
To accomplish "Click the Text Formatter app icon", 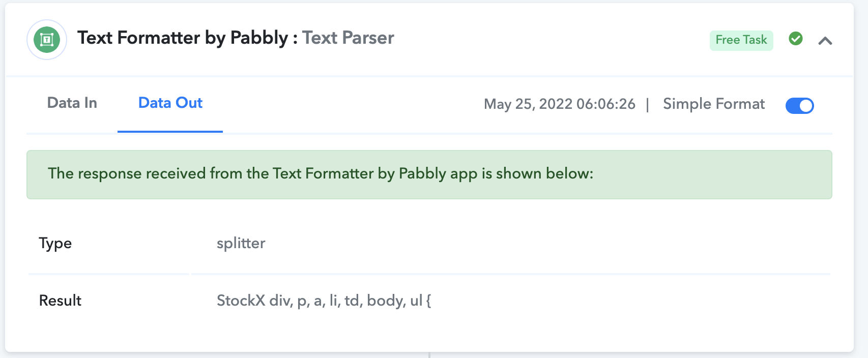I will [x=47, y=40].
